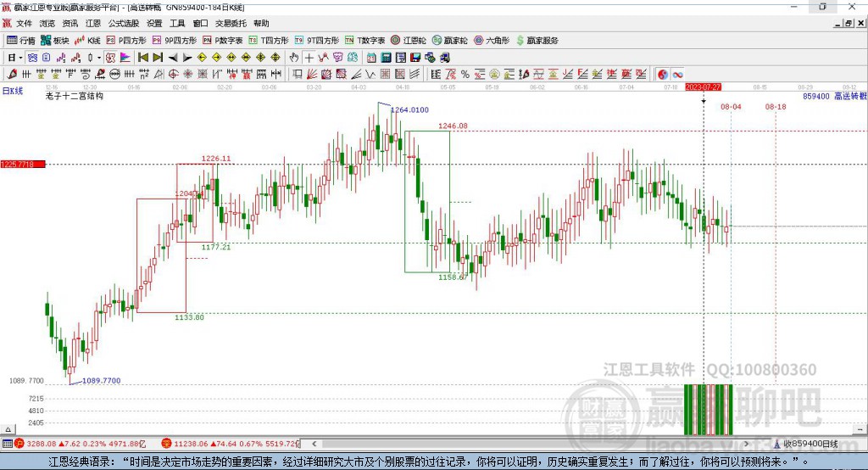Click the 日K线 label
Image resolution: width=868 pixels, height=470 pixels.
click(13, 91)
